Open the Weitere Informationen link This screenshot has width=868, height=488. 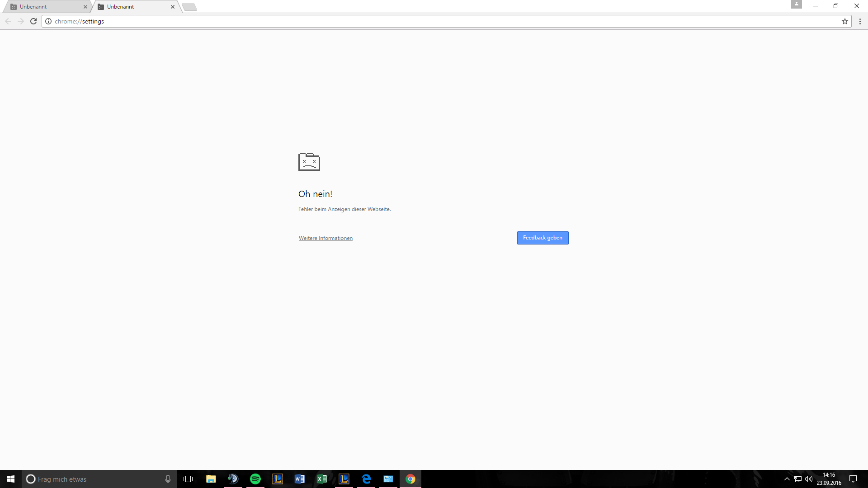click(325, 238)
